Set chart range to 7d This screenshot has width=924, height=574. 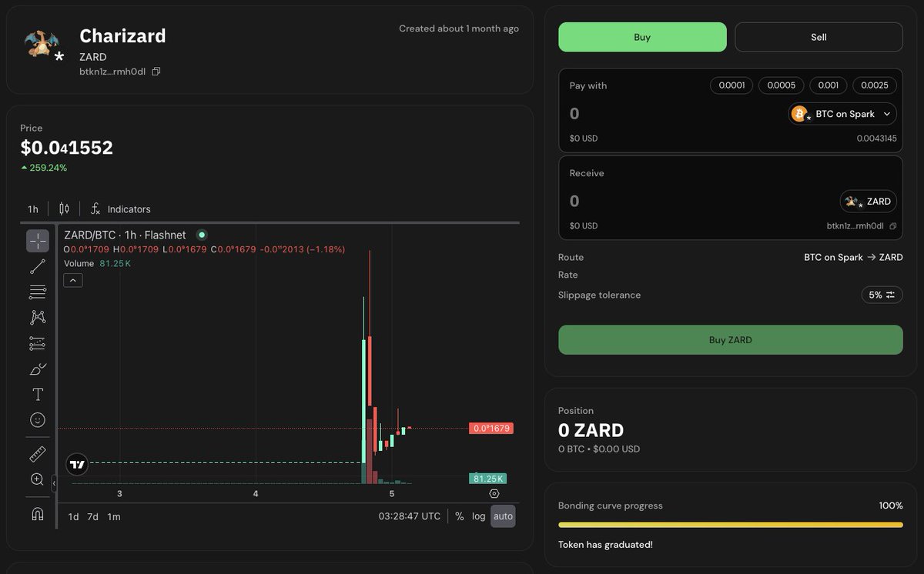point(92,516)
